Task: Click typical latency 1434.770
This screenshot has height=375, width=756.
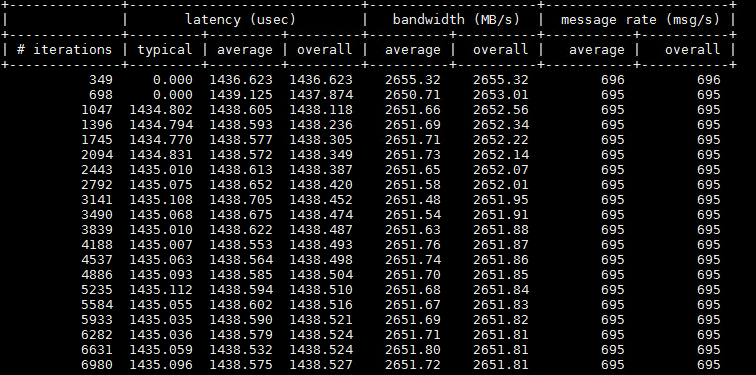Action: coord(161,139)
